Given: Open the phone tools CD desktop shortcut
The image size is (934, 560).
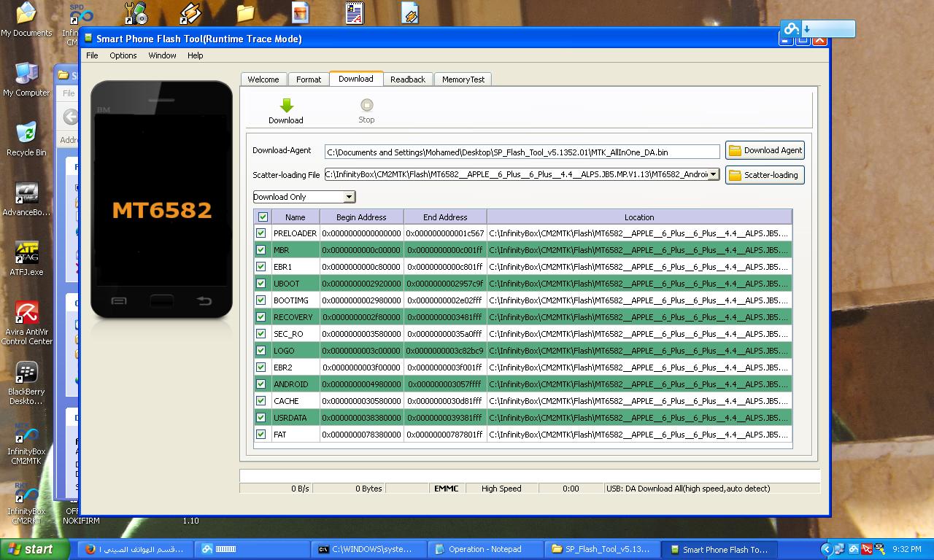Looking at the screenshot, I should (136, 13).
